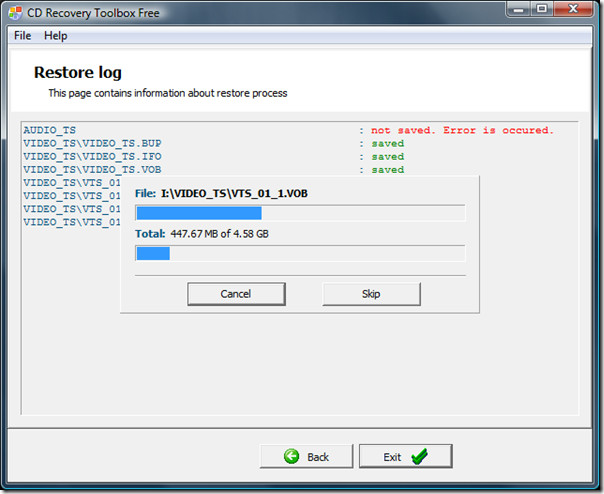Click the CD Recovery Toolbox app icon

pyautogui.click(x=15, y=13)
